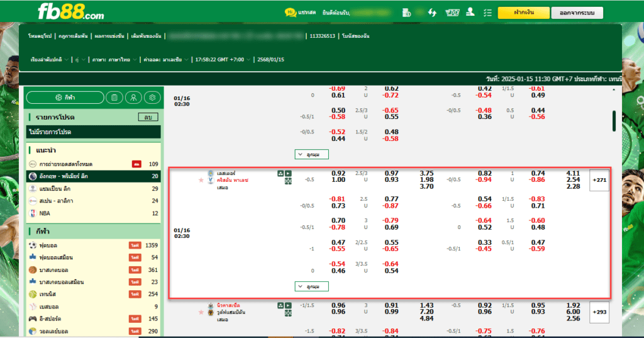This screenshot has height=338, width=644.
Task: Open the checklist icon in header
Action: 487,13
